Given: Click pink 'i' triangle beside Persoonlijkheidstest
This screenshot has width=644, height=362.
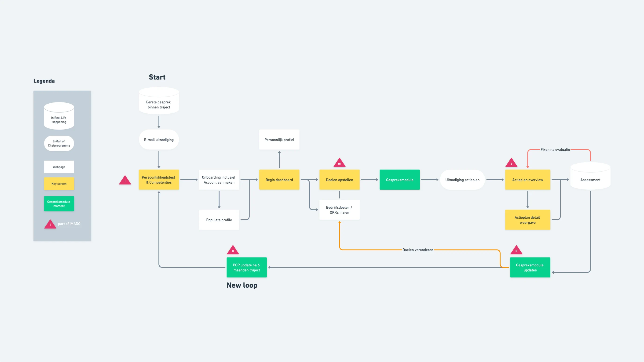Looking at the screenshot, I should tap(125, 180).
